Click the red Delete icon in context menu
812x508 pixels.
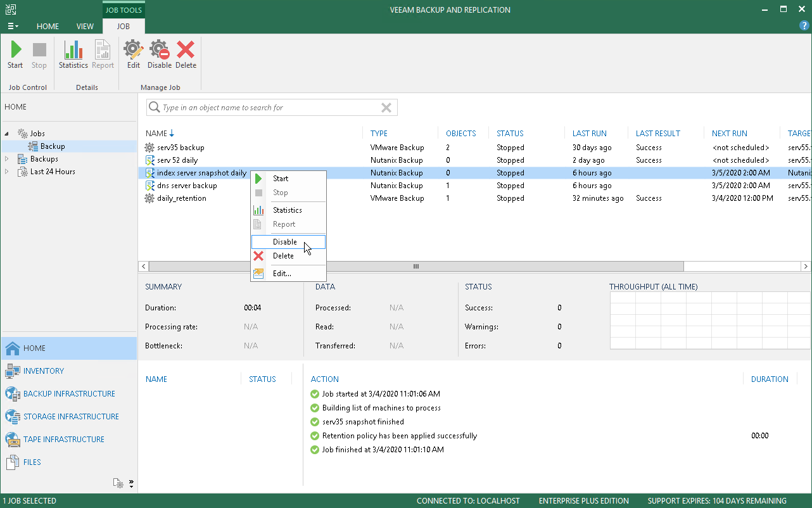(258, 256)
